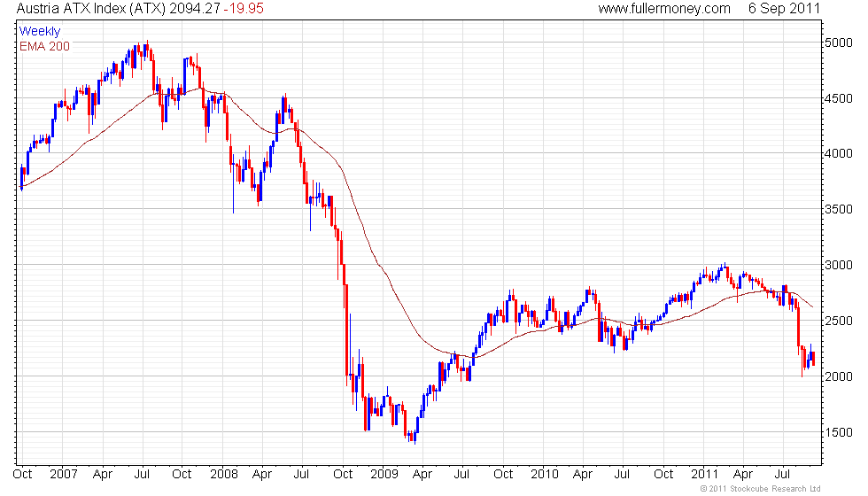Click the 2008 year label on the time axis
Screen dimensions: 868x496
point(223,475)
